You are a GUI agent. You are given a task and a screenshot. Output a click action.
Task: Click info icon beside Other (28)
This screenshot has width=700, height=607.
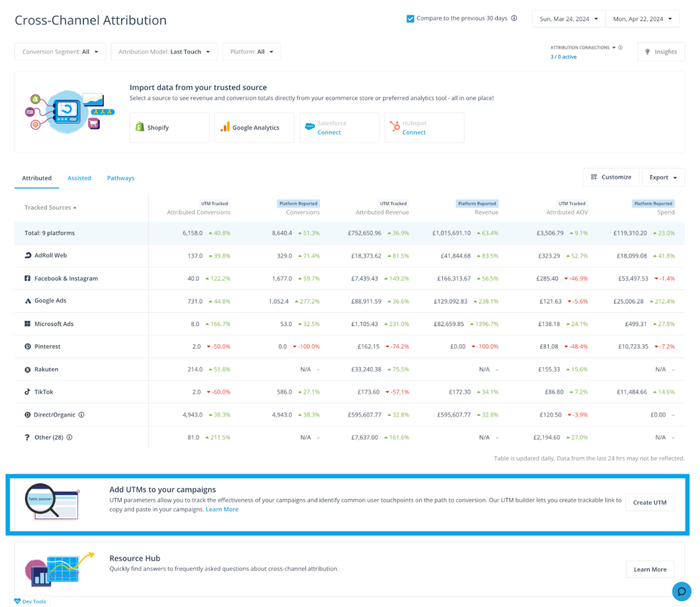click(69, 437)
